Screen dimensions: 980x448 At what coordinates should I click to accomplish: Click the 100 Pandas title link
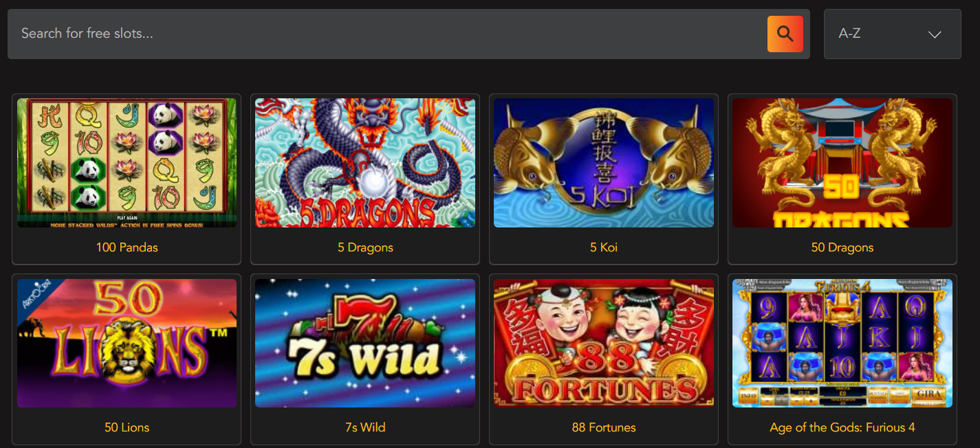127,247
